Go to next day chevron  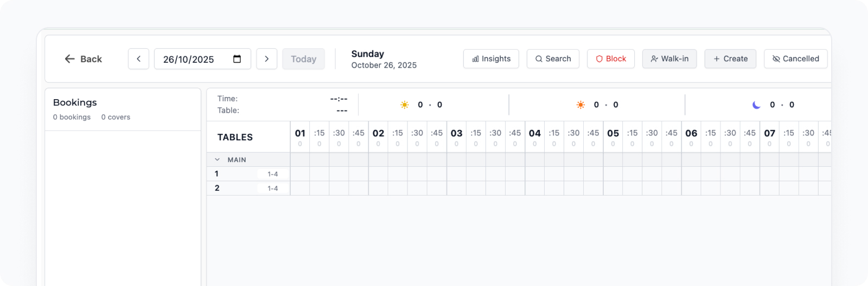[x=266, y=59]
